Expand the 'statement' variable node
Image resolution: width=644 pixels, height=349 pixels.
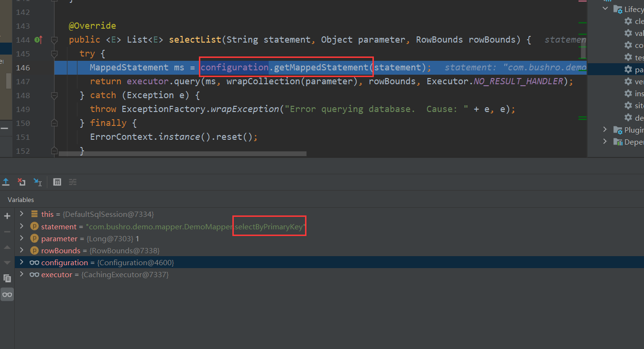tap(22, 226)
